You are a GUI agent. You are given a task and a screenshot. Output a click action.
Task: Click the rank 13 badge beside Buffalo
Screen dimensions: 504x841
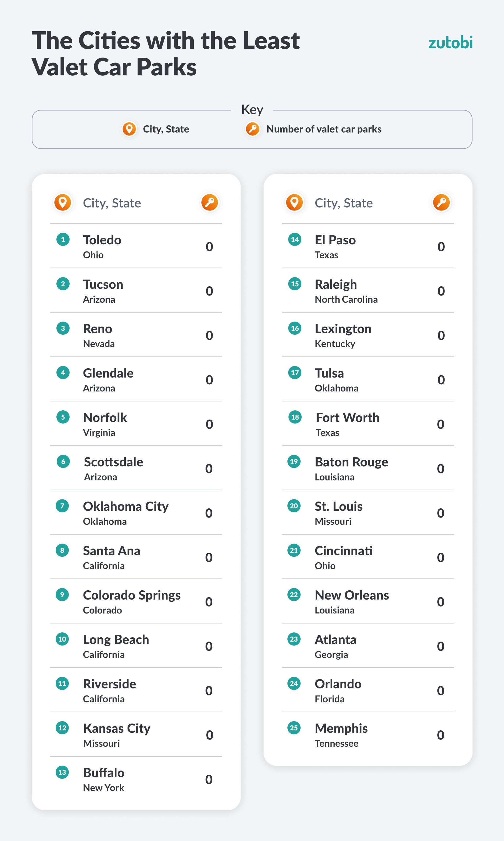[62, 772]
